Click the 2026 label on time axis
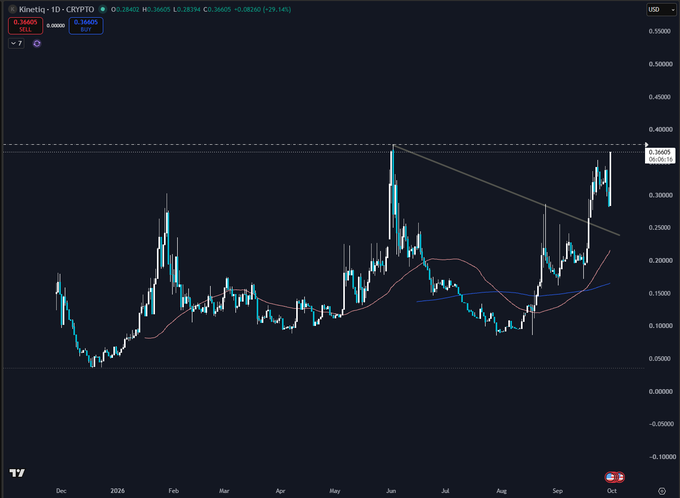This screenshot has width=680, height=498. click(x=118, y=491)
